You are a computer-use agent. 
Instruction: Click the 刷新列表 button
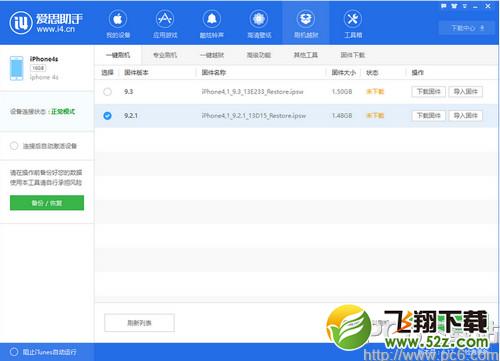(x=139, y=323)
